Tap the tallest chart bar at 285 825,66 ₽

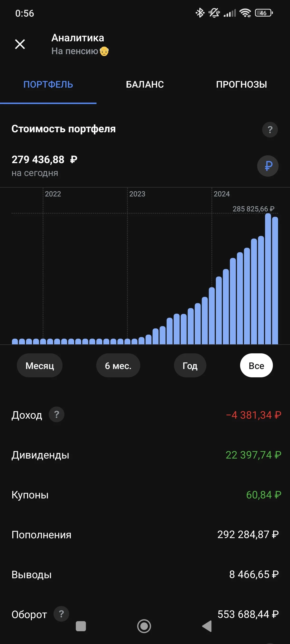(x=268, y=279)
